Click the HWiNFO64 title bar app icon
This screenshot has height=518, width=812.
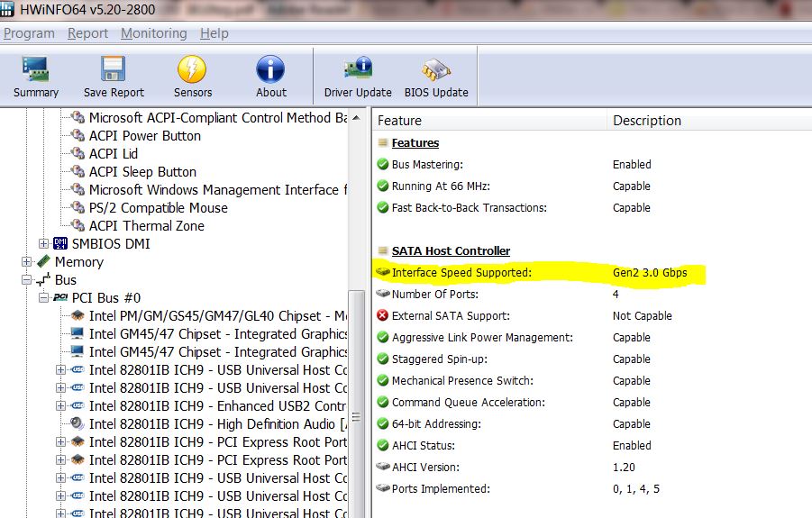(6, 9)
